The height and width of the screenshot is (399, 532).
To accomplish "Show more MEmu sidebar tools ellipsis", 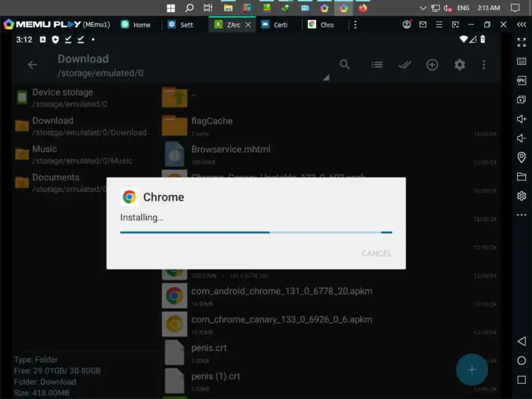I will (x=522, y=215).
